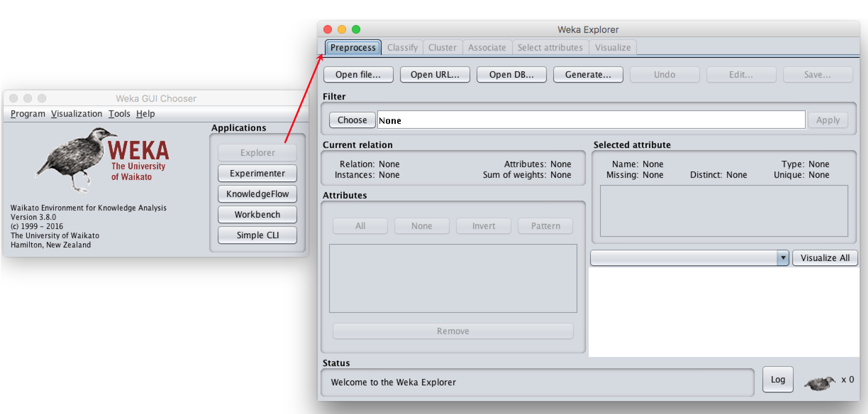Maximize the Weka Explorer window

[x=356, y=29]
